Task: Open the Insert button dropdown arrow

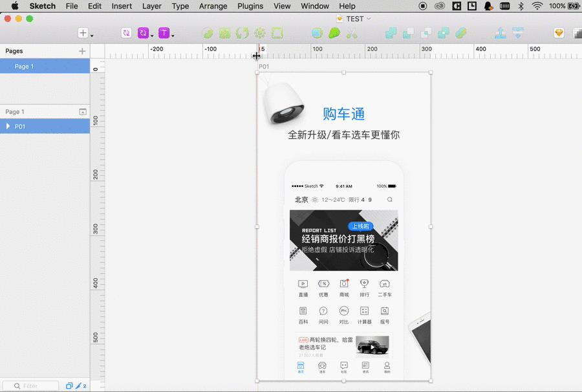Action: (92, 36)
